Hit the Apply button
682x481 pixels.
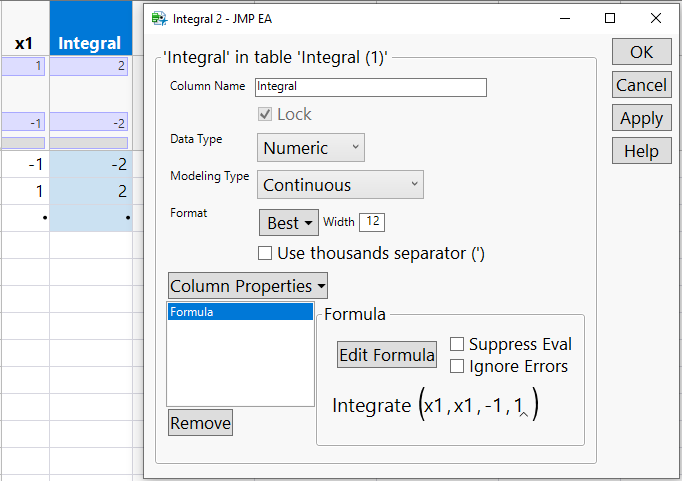(641, 118)
